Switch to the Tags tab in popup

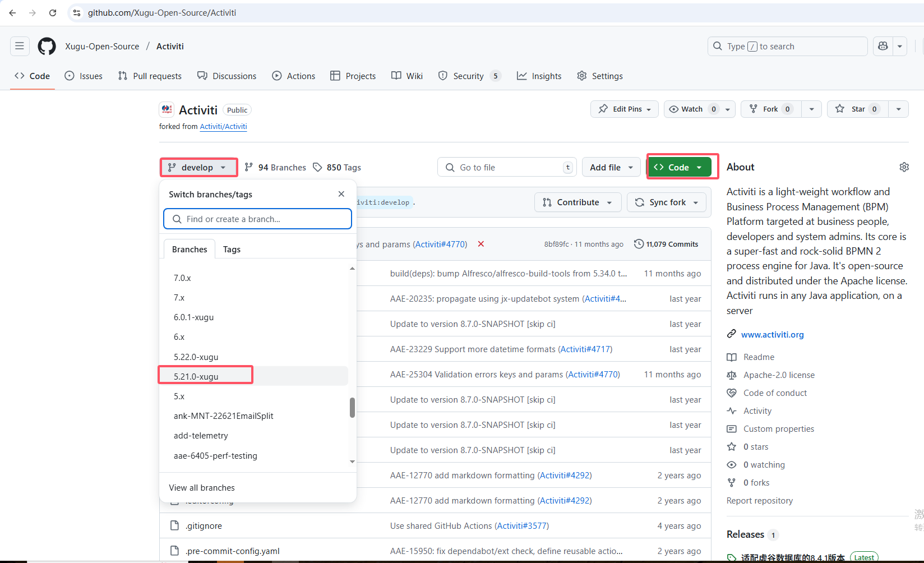click(232, 250)
